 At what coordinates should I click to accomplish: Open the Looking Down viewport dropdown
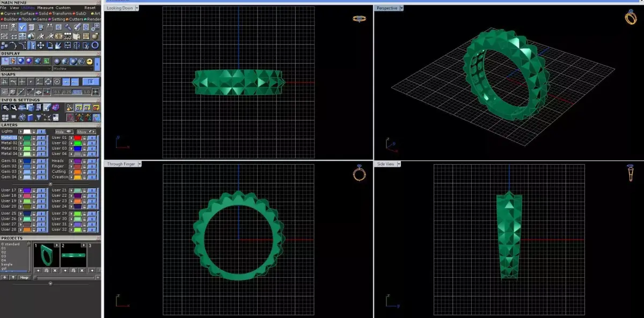[137, 8]
